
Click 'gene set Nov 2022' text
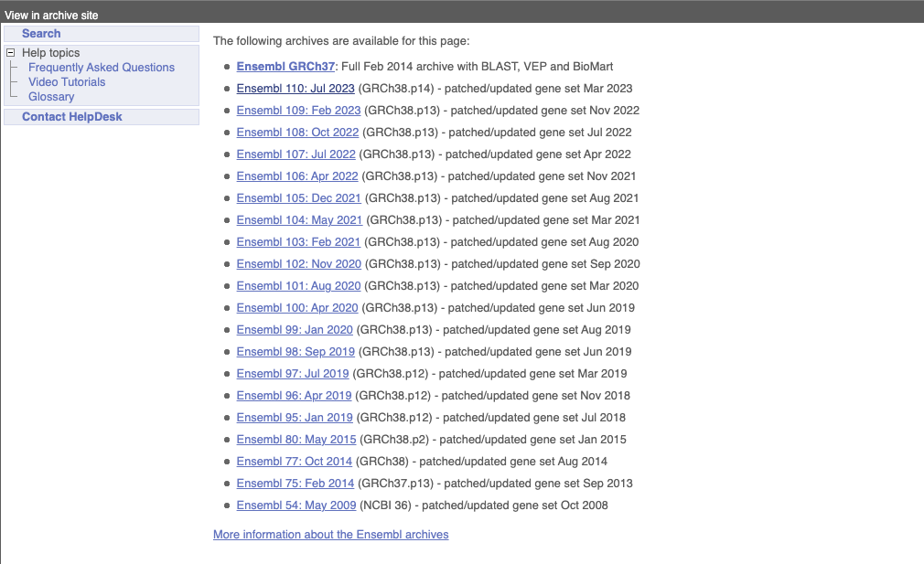pyautogui.click(x=594, y=110)
